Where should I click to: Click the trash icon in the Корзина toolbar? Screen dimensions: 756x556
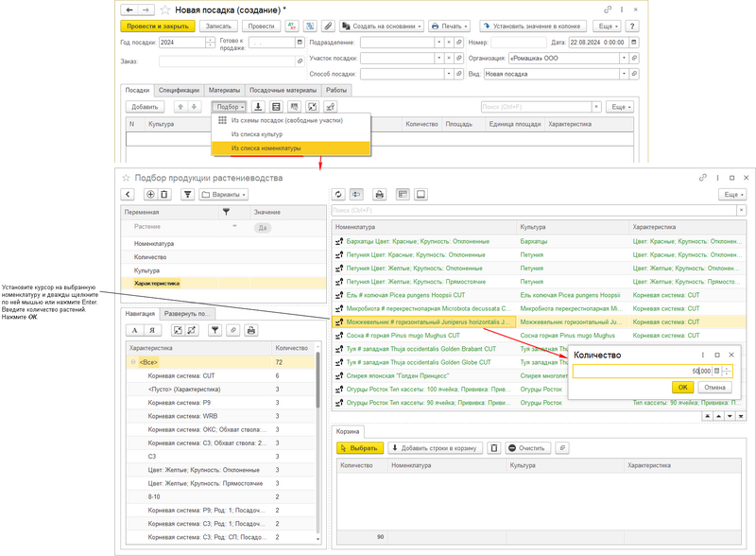point(493,447)
